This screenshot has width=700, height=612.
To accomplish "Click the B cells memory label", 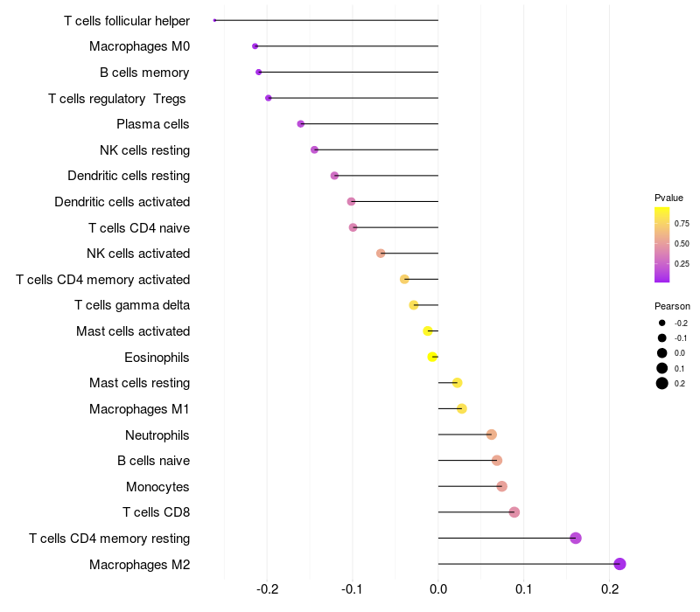I will click(144, 73).
